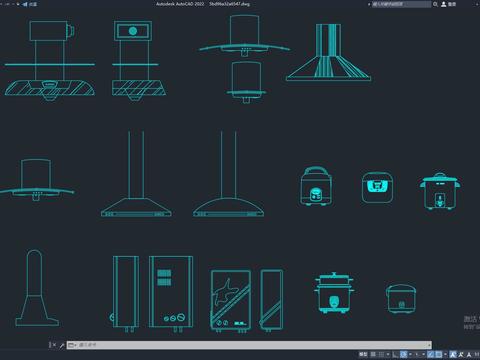The image size is (480, 360).
Task: Toggle snap mode dotted-grid icon
Action: coord(381,354)
